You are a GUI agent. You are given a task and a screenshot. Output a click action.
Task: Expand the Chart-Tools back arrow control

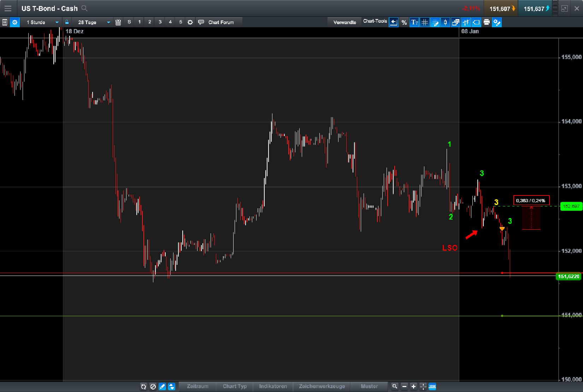click(394, 22)
